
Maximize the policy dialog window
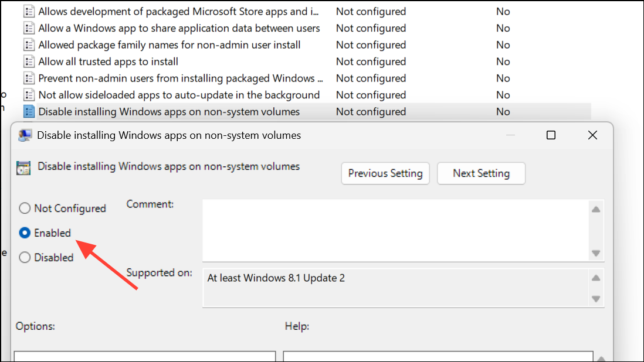551,135
